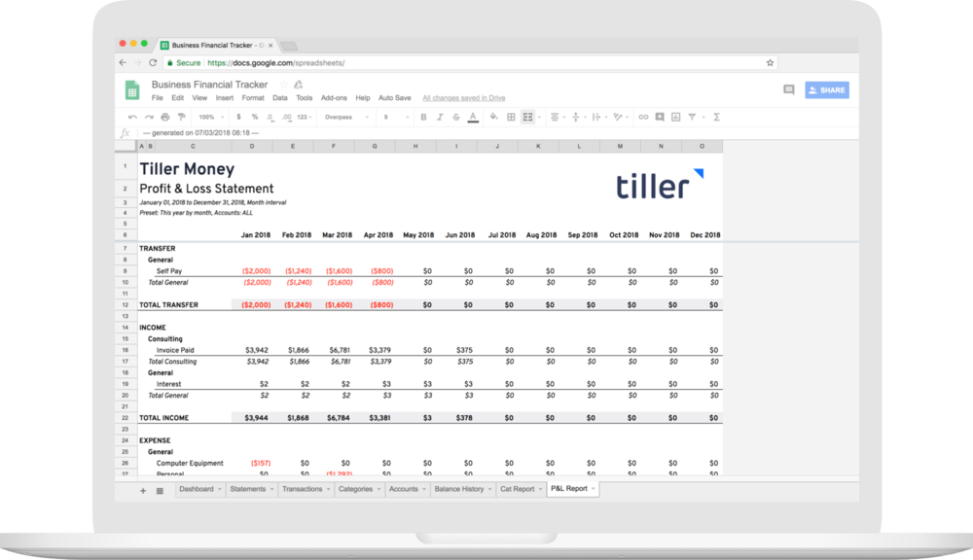Image resolution: width=973 pixels, height=560 pixels.
Task: Click 'All changes saved in Drive' link
Action: coord(463,98)
